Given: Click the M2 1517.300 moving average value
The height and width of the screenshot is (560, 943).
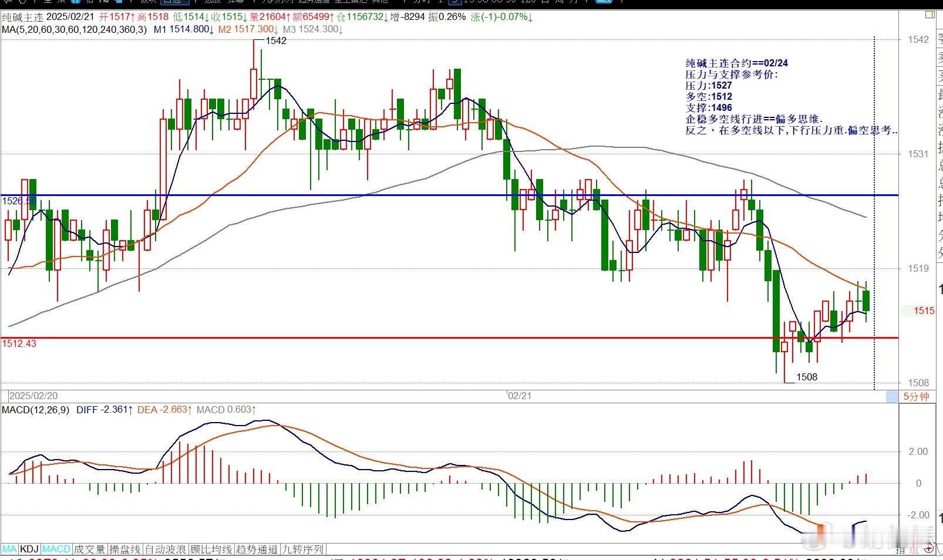Looking at the screenshot, I should pos(248,29).
